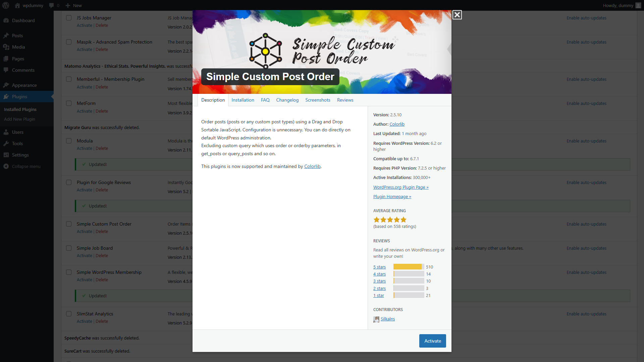Click the 4 stars rating bar

click(409, 274)
